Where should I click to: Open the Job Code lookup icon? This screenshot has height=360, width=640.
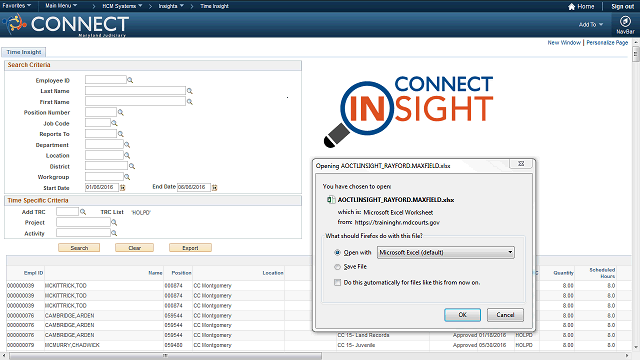tap(114, 123)
